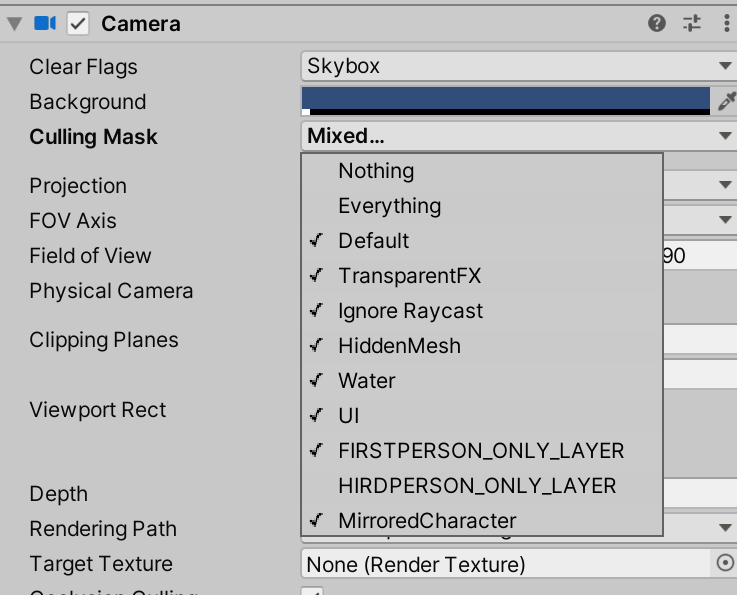Uncheck the Default layer in culling mask
Screen dimensions: 737x595
[x=373, y=241]
